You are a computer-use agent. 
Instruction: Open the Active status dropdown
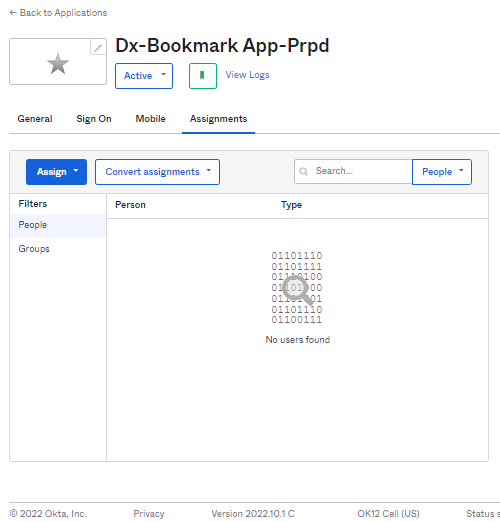pyautogui.click(x=144, y=76)
